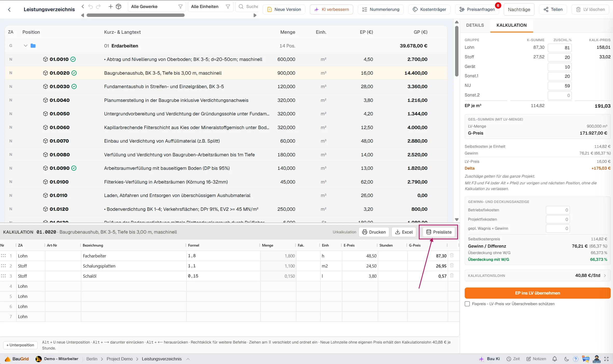Click the KI verbessern button
The width and height of the screenshot is (613, 364).
(331, 10)
